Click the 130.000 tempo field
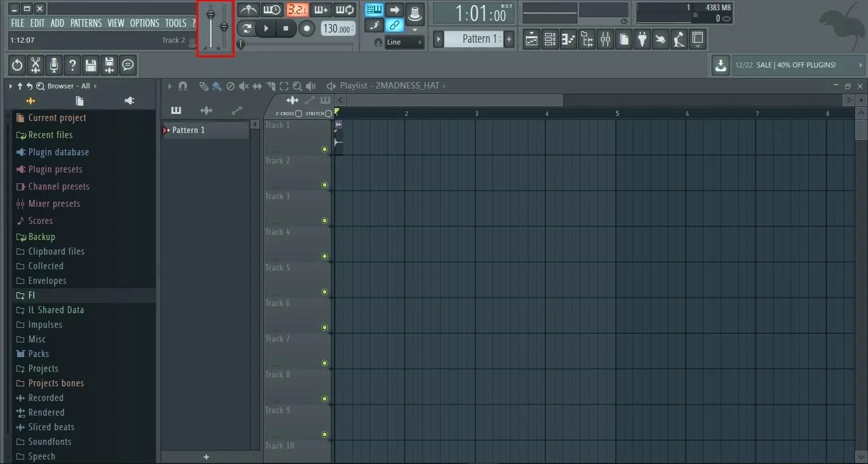Viewport: 868px width, 464px height. point(337,29)
